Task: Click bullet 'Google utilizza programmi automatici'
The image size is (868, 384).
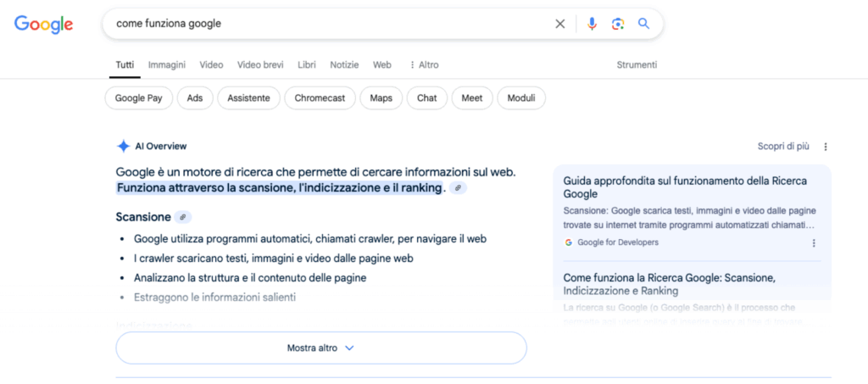Action: click(x=310, y=239)
